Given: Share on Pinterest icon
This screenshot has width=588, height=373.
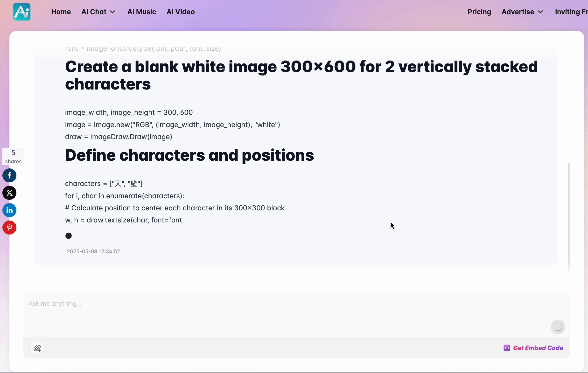Looking at the screenshot, I should (9, 228).
